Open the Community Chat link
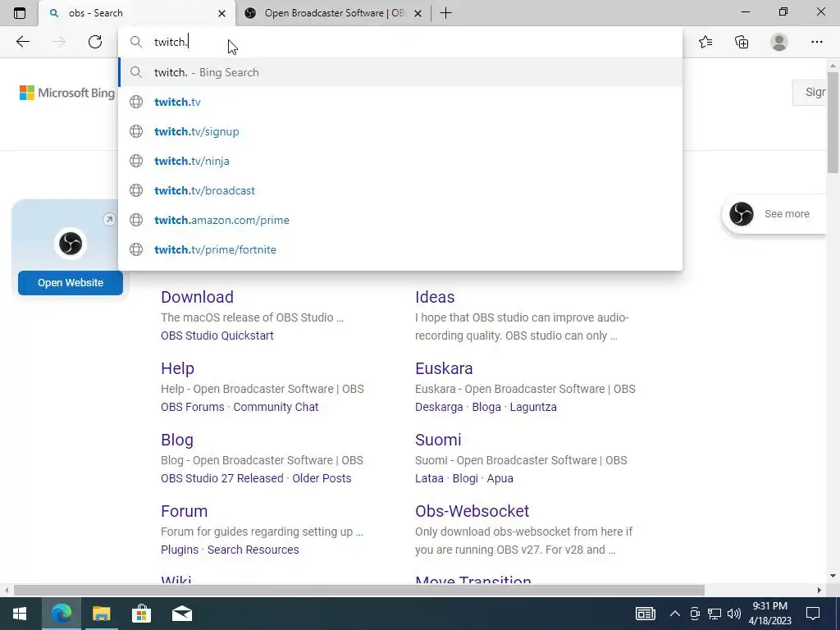This screenshot has height=630, width=840. pos(276,407)
